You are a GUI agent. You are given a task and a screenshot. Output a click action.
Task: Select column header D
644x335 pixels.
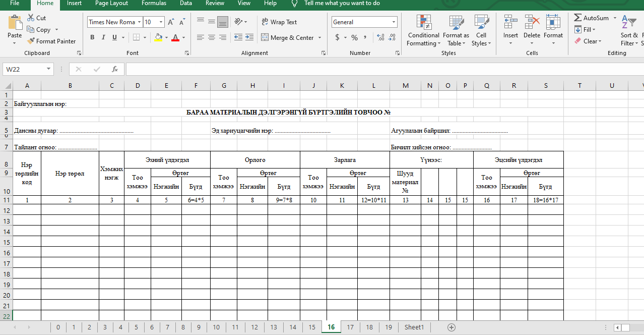tap(138, 85)
